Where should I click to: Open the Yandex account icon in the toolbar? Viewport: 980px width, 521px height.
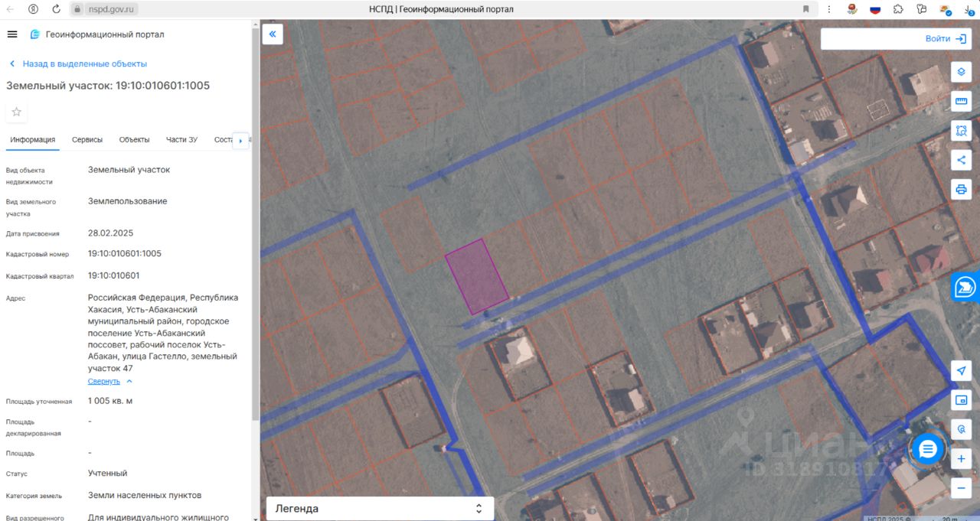pos(33,9)
